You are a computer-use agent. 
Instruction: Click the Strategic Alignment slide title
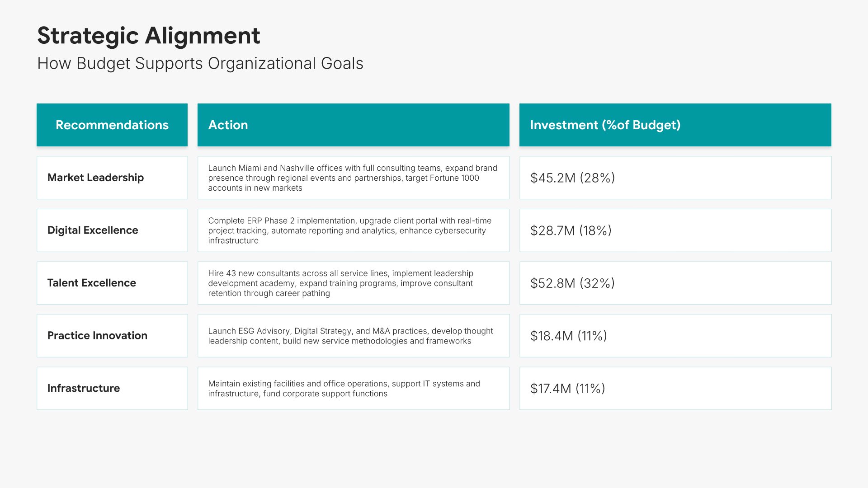pyautogui.click(x=148, y=36)
